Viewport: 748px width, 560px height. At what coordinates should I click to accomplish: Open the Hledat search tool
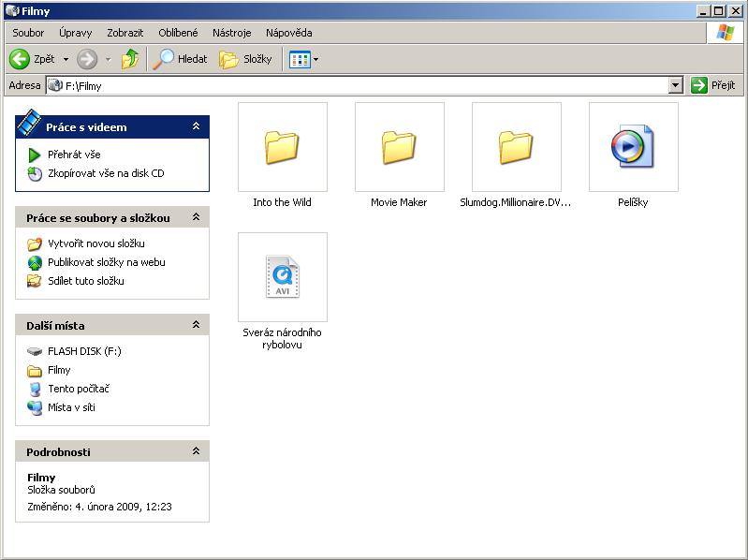[x=181, y=59]
